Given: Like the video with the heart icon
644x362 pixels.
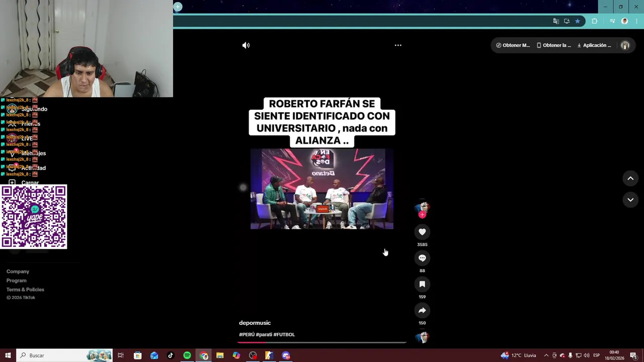Looking at the screenshot, I should tap(422, 232).
